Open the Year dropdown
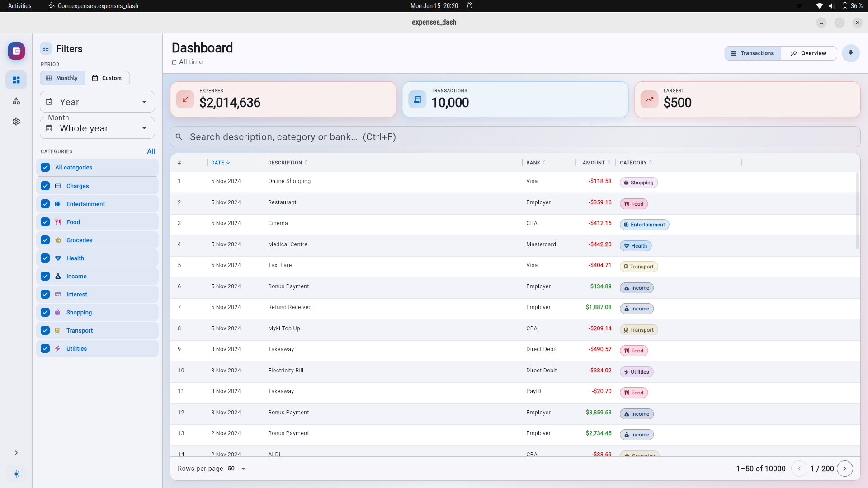 (x=97, y=102)
